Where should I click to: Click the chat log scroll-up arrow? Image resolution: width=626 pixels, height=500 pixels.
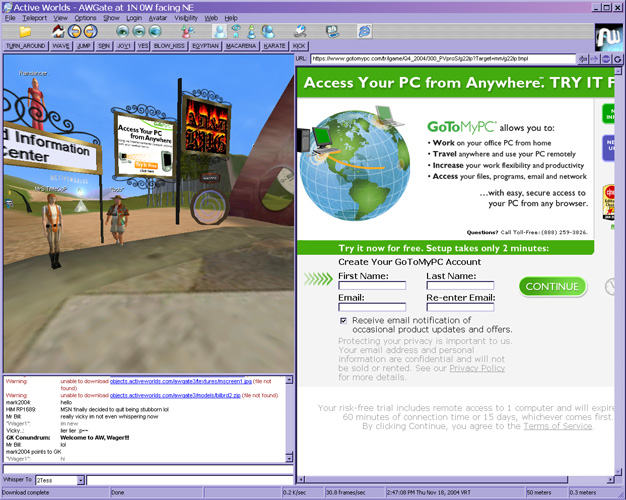pyautogui.click(x=289, y=380)
